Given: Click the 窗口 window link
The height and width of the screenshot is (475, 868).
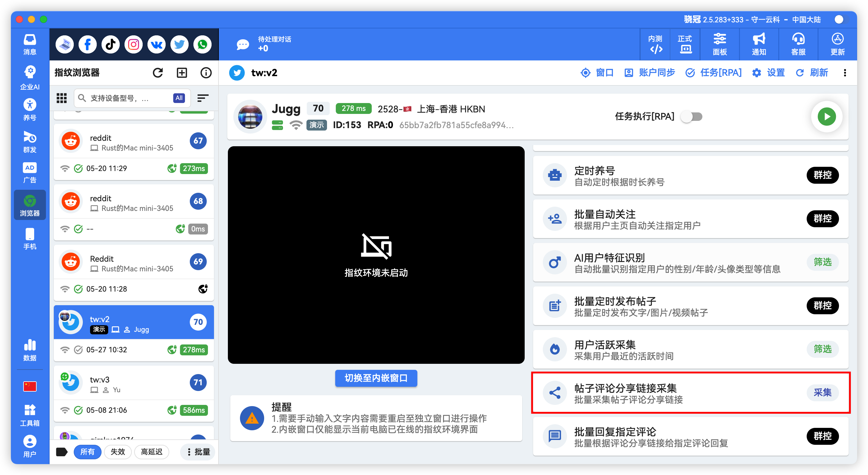Looking at the screenshot, I should tap(597, 73).
